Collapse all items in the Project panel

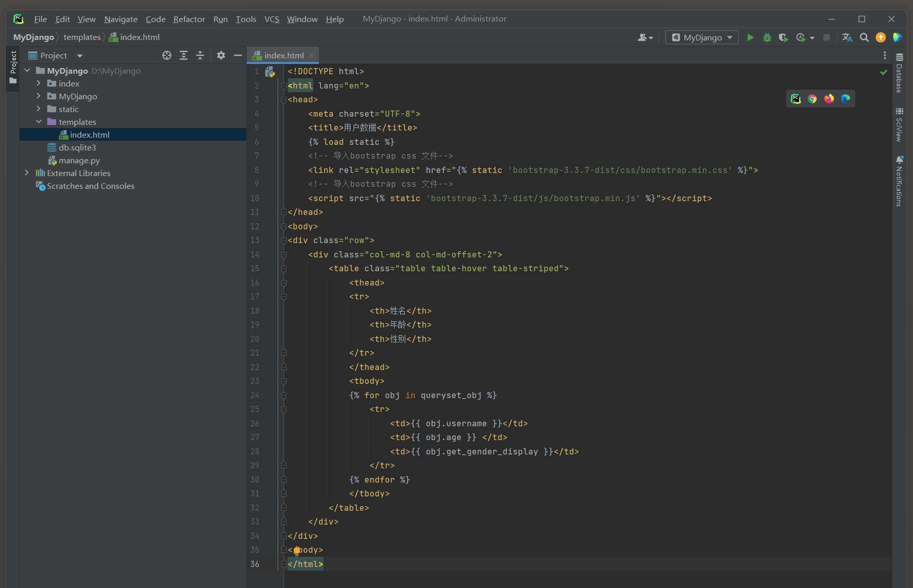[200, 55]
